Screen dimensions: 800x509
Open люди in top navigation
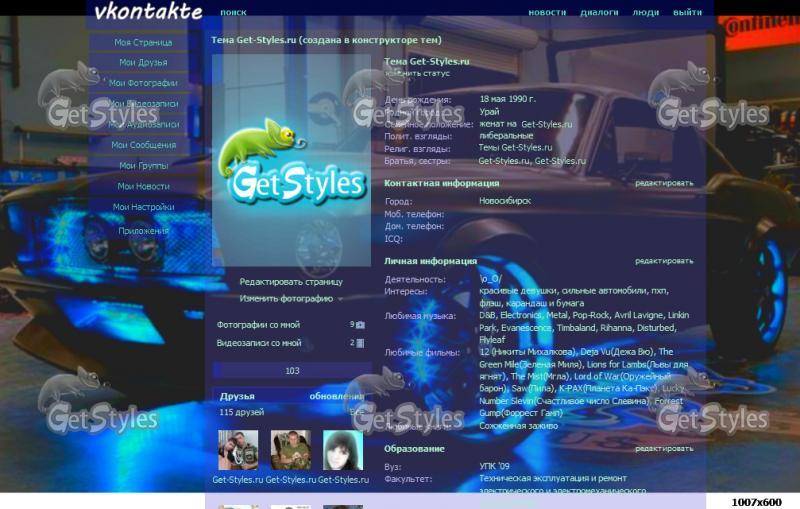(645, 12)
